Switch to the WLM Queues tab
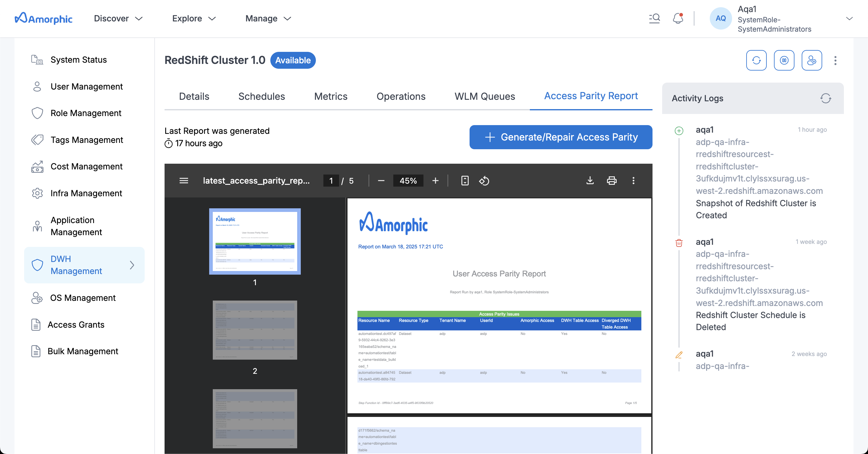868x454 pixels. coord(485,96)
